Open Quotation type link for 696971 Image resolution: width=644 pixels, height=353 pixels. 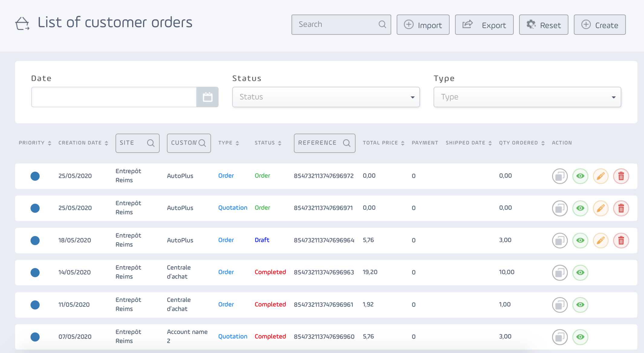pyautogui.click(x=233, y=208)
